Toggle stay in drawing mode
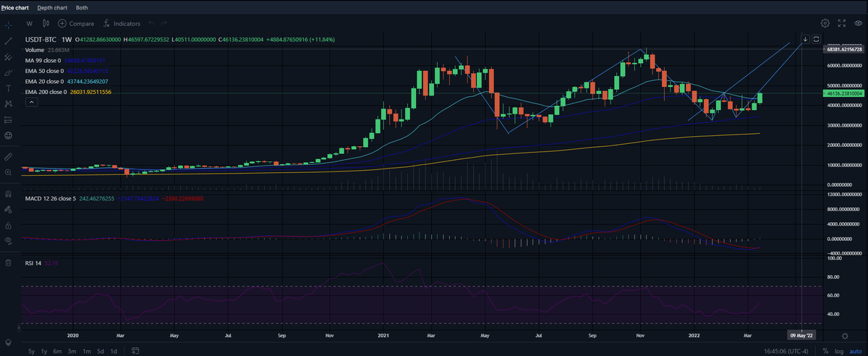The image size is (868, 356). [x=8, y=209]
